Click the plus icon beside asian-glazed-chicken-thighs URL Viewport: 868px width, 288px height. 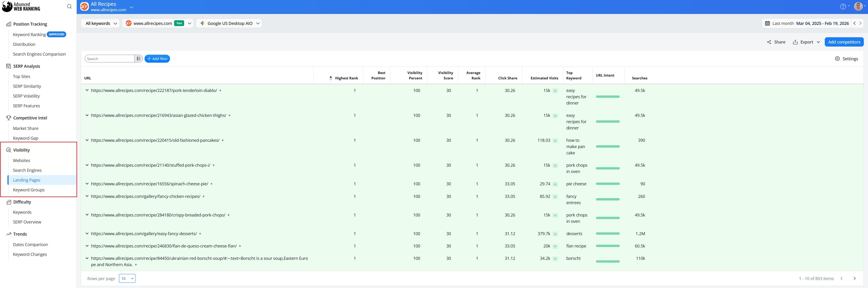point(229,115)
